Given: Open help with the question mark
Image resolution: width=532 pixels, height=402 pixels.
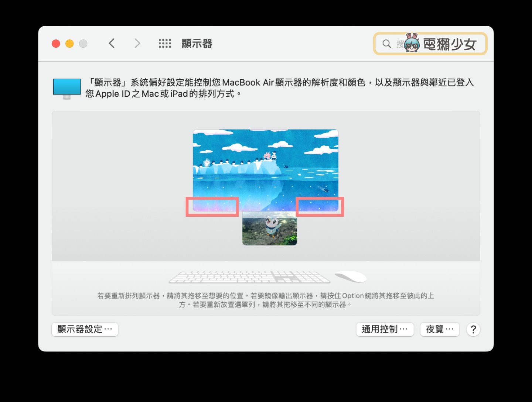Looking at the screenshot, I should [473, 329].
